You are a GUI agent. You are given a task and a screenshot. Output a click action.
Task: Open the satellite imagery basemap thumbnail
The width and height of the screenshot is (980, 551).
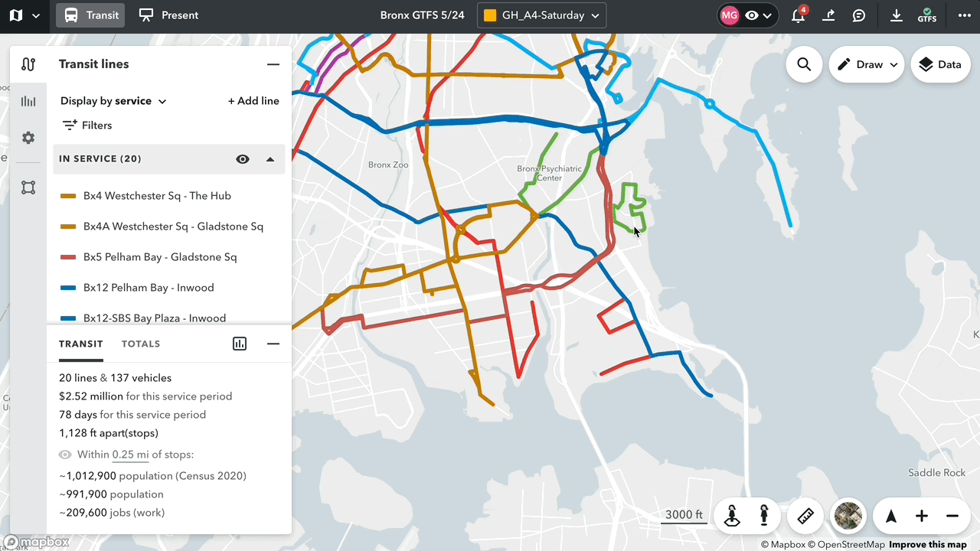(x=848, y=516)
